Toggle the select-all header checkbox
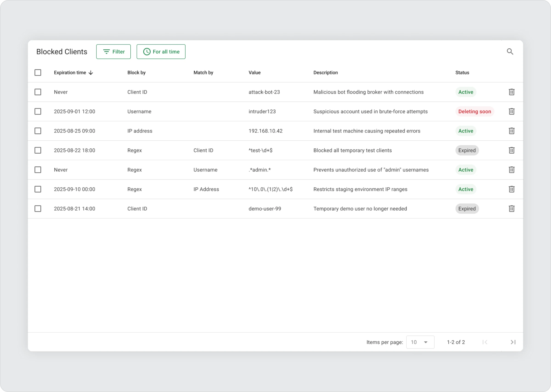This screenshot has height=392, width=551. pos(38,73)
